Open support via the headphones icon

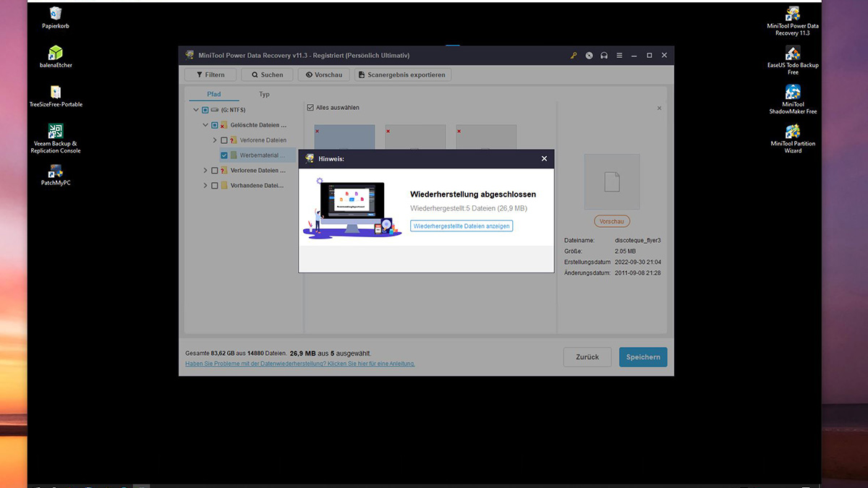(x=604, y=56)
